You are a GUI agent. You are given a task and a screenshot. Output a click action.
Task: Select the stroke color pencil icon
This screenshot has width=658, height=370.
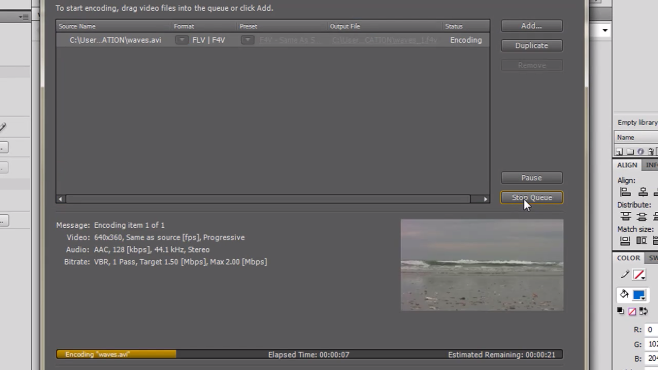(x=625, y=275)
